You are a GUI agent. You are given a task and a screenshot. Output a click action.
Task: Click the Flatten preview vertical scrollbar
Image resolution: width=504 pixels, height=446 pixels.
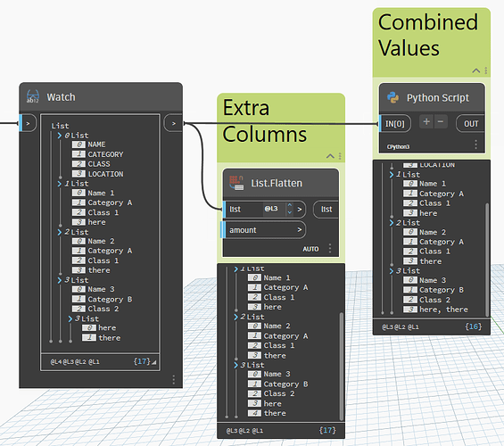click(x=341, y=366)
